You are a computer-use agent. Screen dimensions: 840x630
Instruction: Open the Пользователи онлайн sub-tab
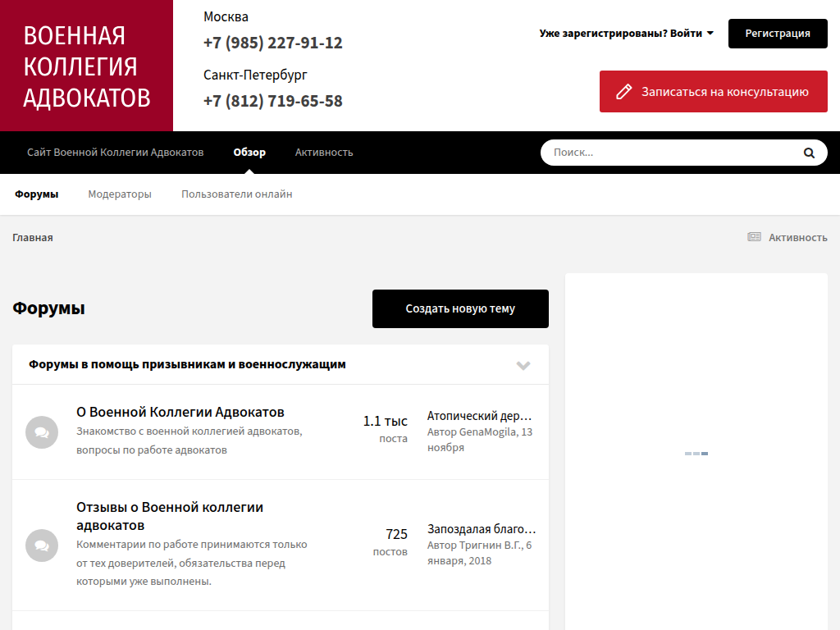pyautogui.click(x=236, y=194)
